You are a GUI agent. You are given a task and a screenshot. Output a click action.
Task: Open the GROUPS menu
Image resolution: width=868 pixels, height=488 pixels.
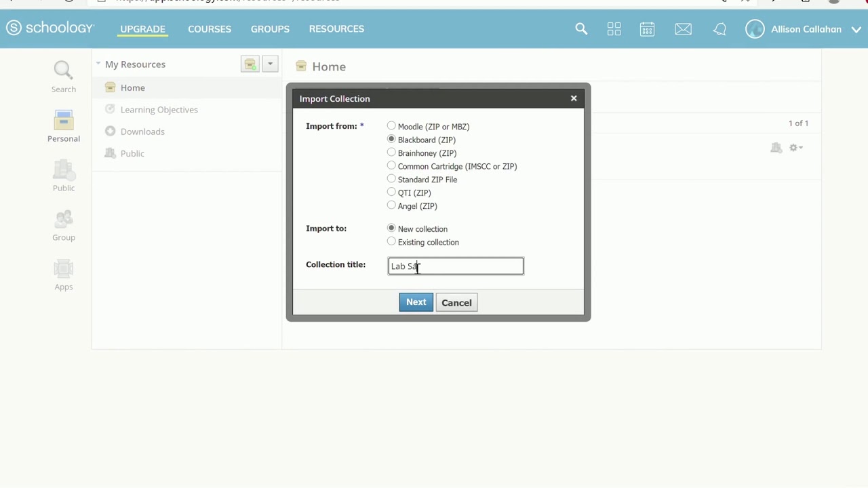coord(270,28)
